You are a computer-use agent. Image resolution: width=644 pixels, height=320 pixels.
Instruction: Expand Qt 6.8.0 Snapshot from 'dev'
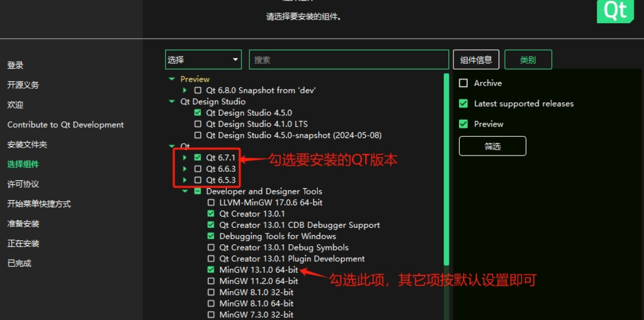[x=185, y=90]
